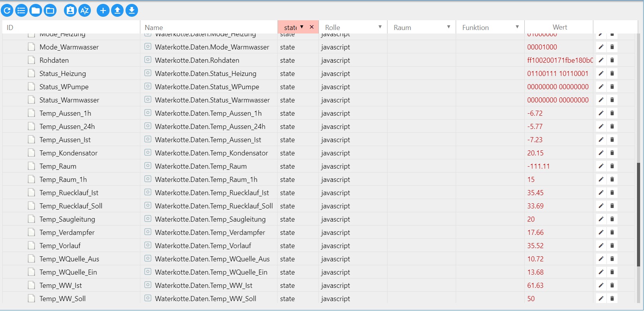Edit Temp_Aussen_1h with pencil icon

click(601, 113)
